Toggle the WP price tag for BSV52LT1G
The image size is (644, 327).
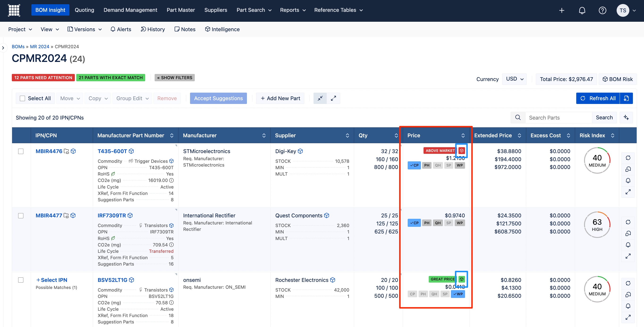(458, 294)
